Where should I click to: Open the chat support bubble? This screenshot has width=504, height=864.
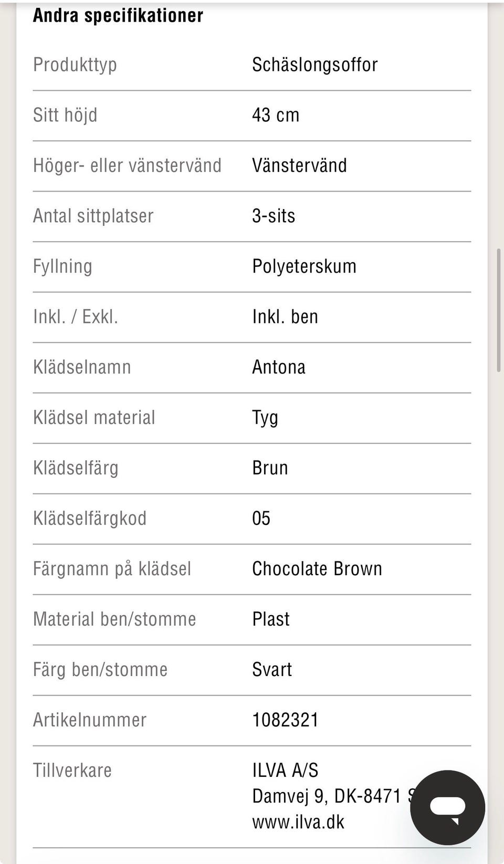pyautogui.click(x=447, y=807)
